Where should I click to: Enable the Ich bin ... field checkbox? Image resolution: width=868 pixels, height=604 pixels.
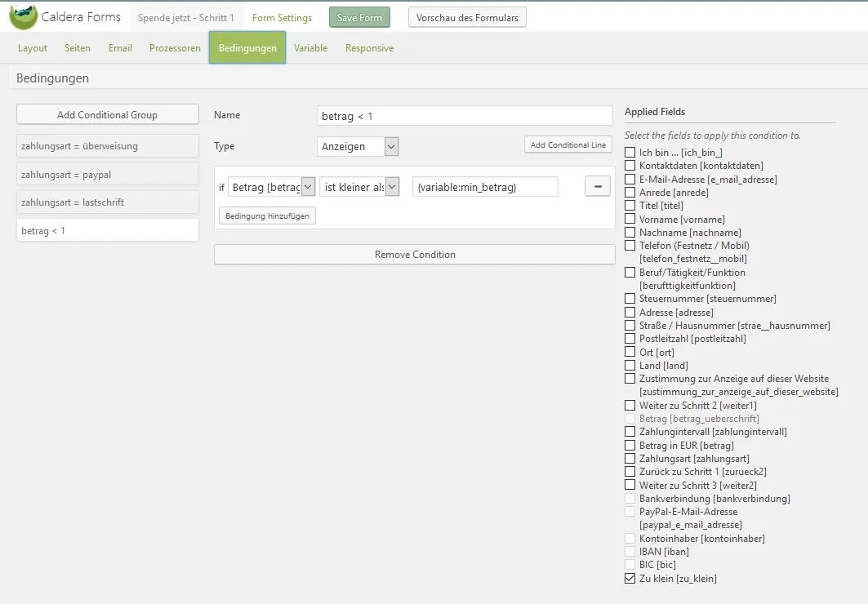[630, 152]
